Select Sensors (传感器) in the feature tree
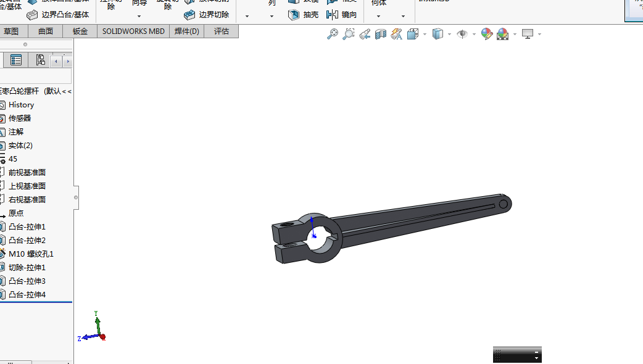The width and height of the screenshot is (643, 364). coord(20,118)
